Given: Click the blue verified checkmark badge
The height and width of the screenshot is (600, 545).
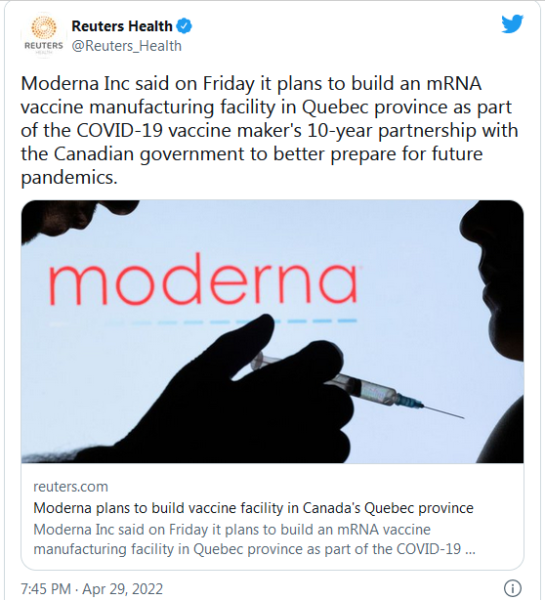Looking at the screenshot, I should point(184,26).
